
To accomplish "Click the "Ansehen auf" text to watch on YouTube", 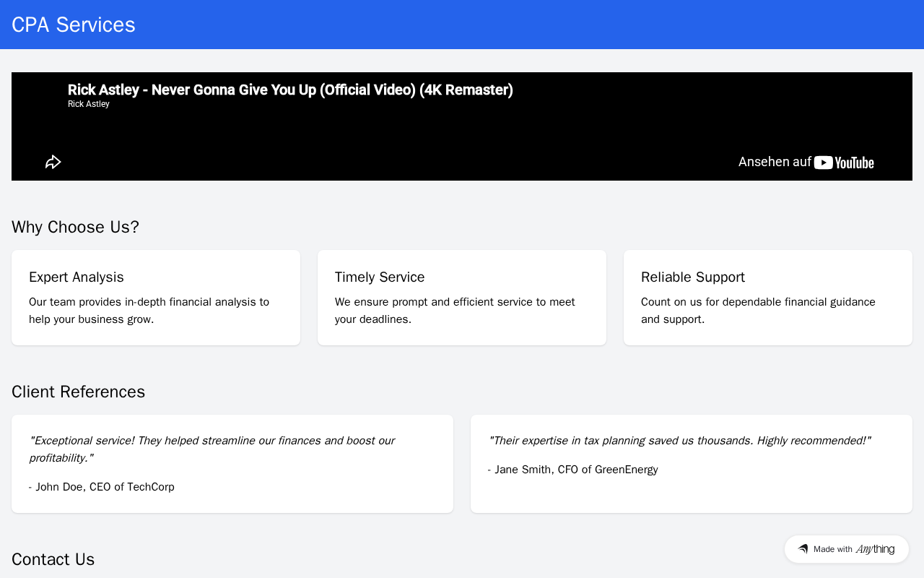I will [775, 162].
